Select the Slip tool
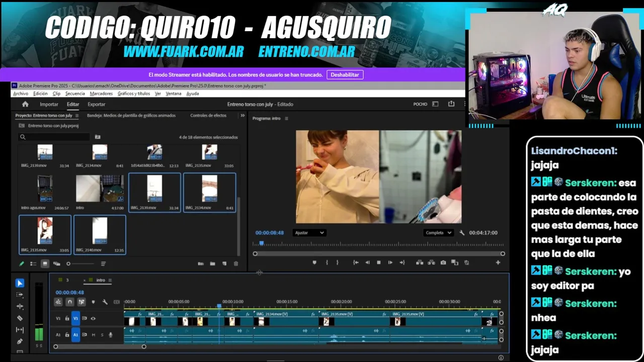Screen dimensions: 644x362 pyautogui.click(x=20, y=330)
